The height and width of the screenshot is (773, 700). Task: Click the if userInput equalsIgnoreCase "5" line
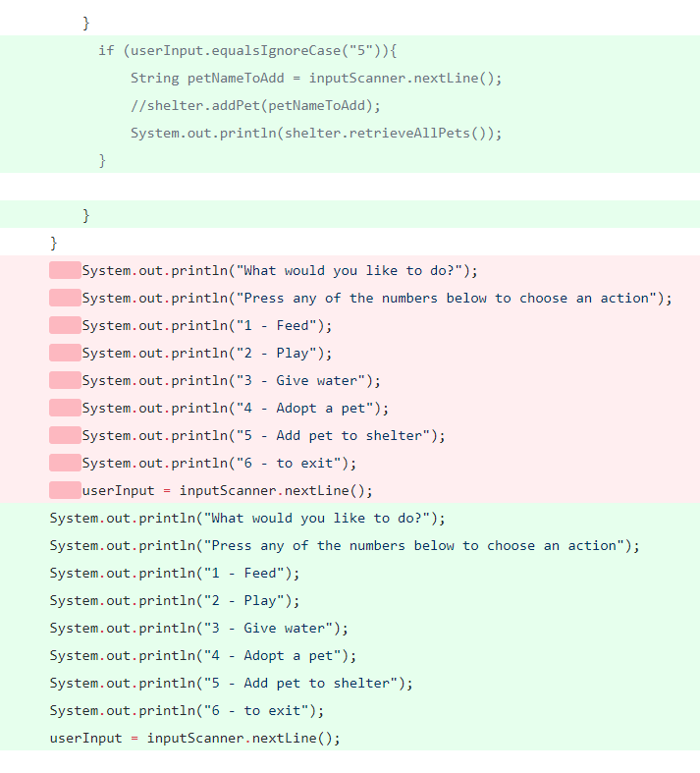click(246, 50)
